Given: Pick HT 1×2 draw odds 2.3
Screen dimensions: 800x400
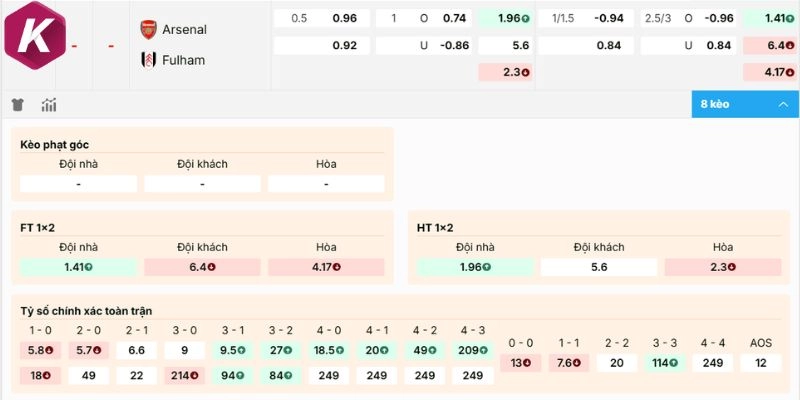Looking at the screenshot, I should [723, 267].
